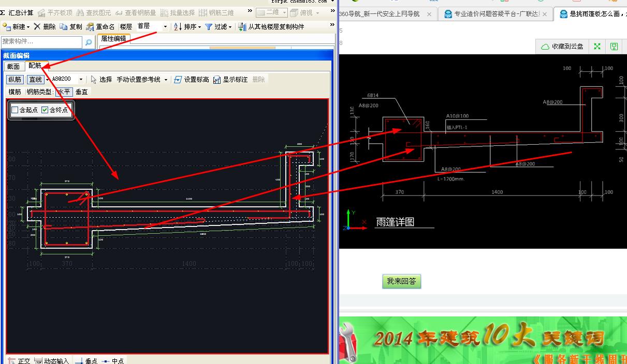Click the 设置标高 elevation setting icon
627x364 pixels.
(x=192, y=79)
